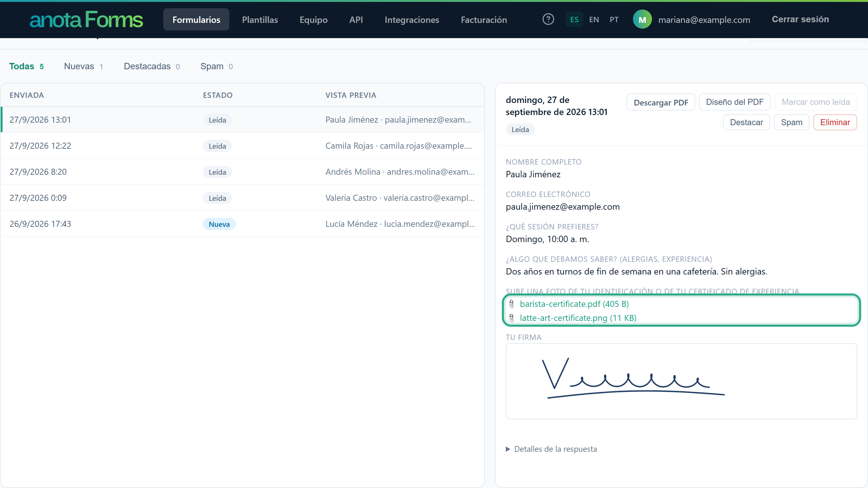Switch language to ES
868x488 pixels.
coord(574,20)
